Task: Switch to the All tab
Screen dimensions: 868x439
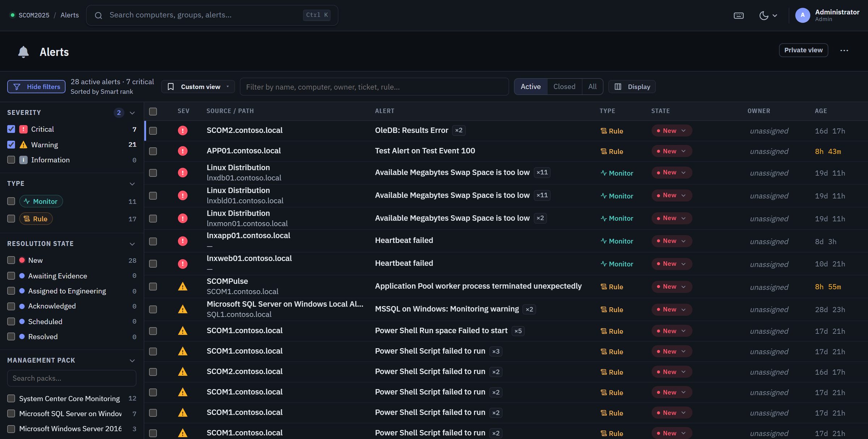Action: click(592, 87)
